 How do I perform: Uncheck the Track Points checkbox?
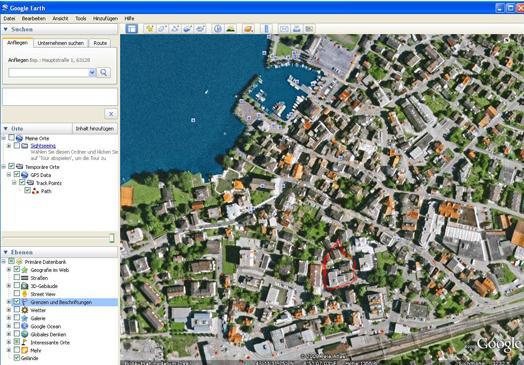pos(22,183)
